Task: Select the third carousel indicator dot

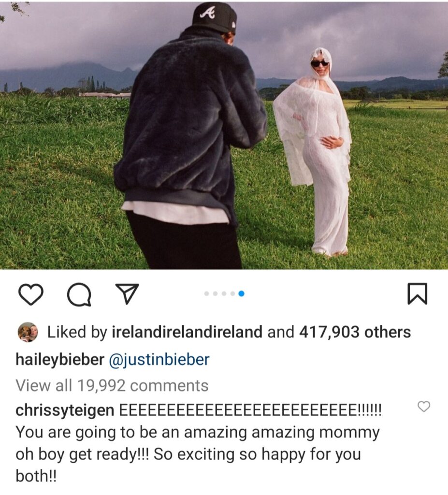Action: (224, 293)
